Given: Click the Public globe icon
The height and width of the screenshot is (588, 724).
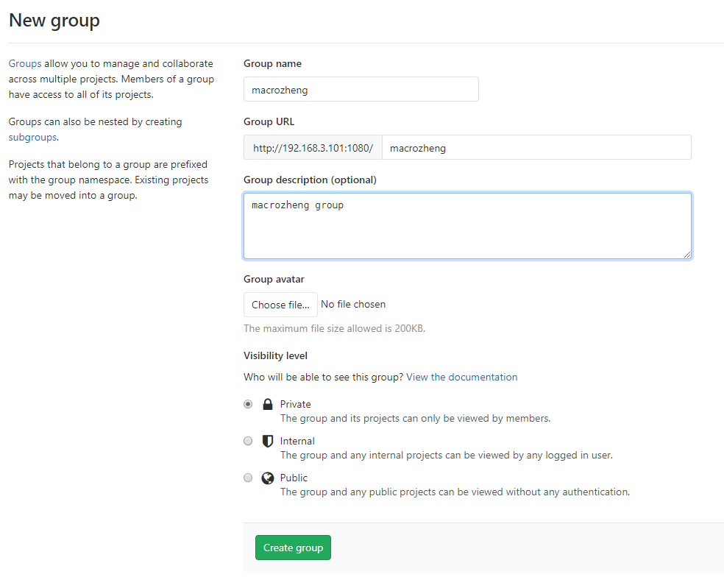Looking at the screenshot, I should pos(268,478).
